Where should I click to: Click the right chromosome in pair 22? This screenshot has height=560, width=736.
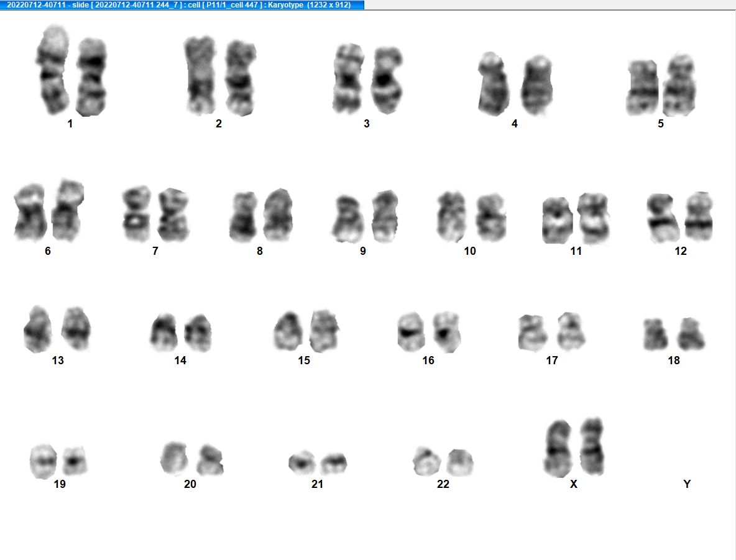coord(459,462)
